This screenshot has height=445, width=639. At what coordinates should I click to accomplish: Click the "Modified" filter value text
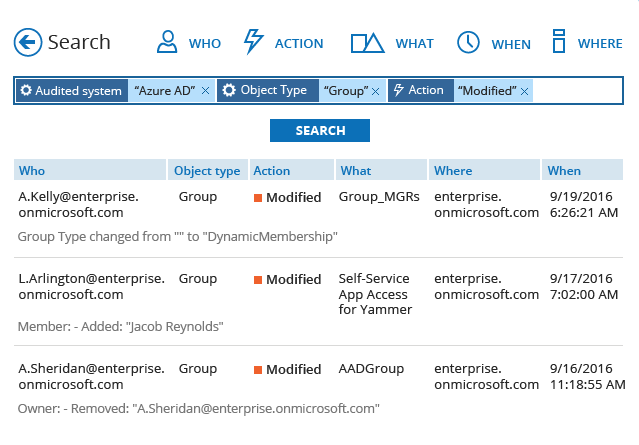487,90
